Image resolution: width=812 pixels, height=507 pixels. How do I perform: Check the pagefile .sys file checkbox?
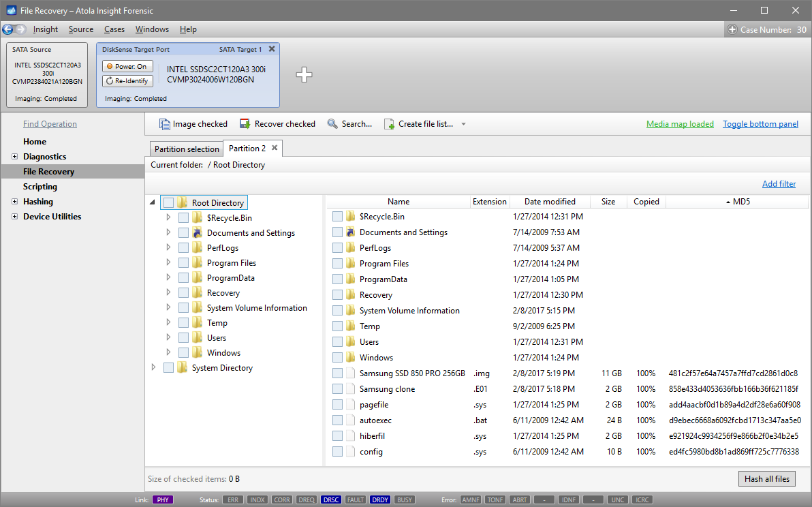point(338,404)
